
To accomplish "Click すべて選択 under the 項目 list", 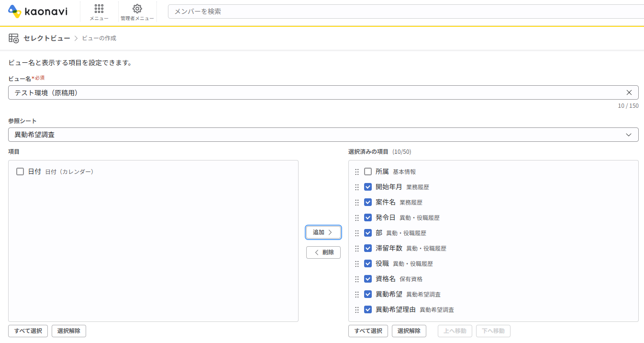I will click(28, 331).
